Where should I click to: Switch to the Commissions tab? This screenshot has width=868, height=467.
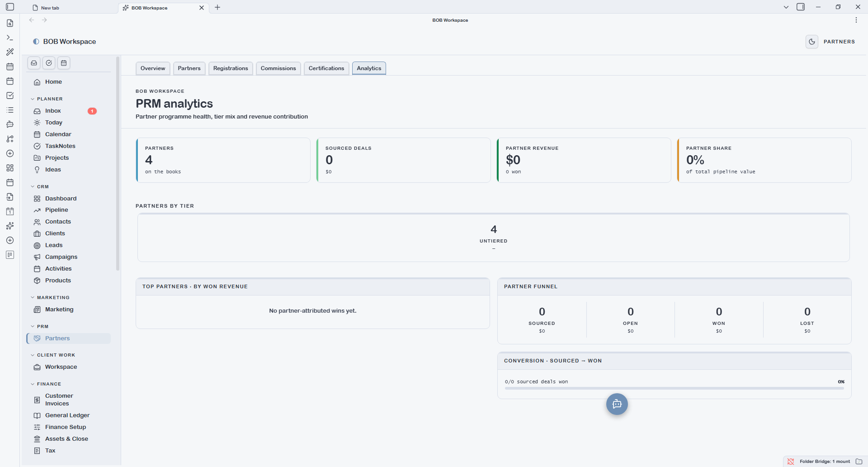pos(278,68)
